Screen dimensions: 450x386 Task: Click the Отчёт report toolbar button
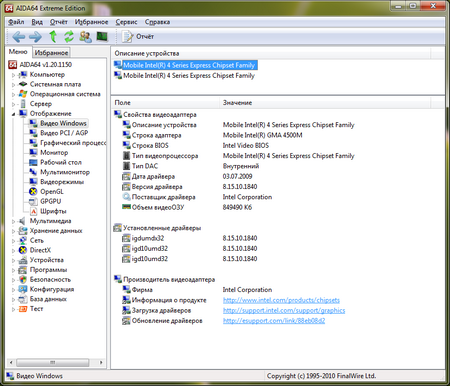(x=138, y=36)
